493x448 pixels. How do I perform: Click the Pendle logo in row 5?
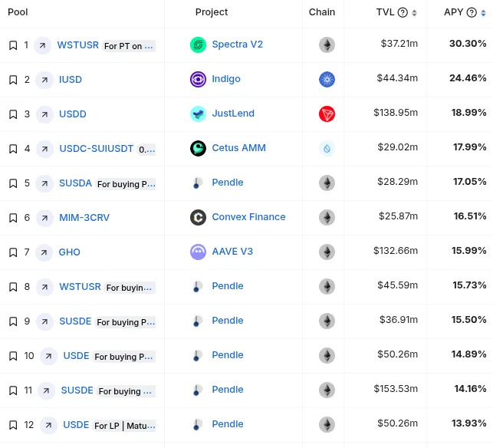point(197,183)
